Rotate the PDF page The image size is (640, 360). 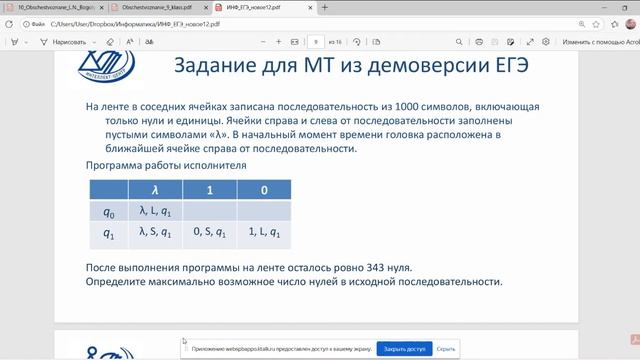click(x=357, y=42)
